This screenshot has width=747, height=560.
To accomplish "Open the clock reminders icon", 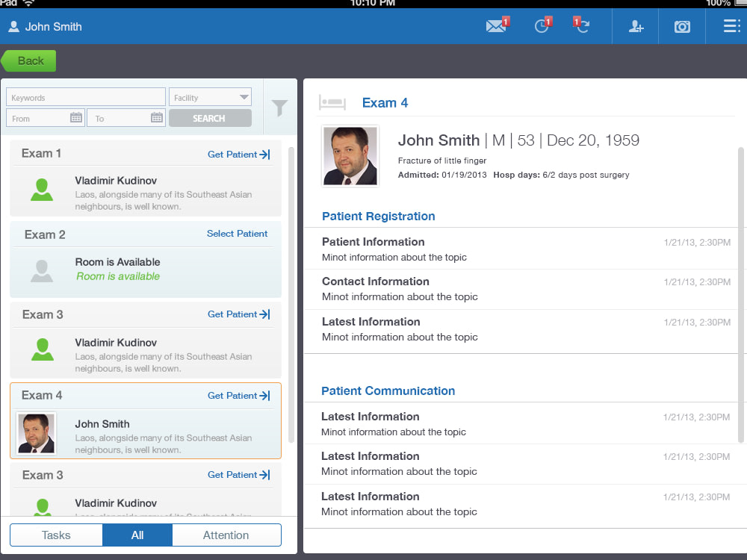I will [542, 25].
